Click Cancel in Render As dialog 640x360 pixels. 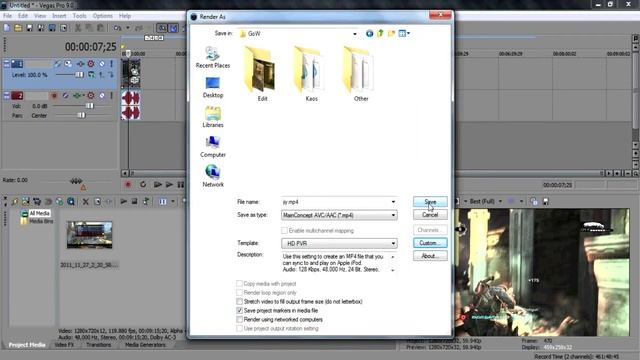tap(430, 215)
